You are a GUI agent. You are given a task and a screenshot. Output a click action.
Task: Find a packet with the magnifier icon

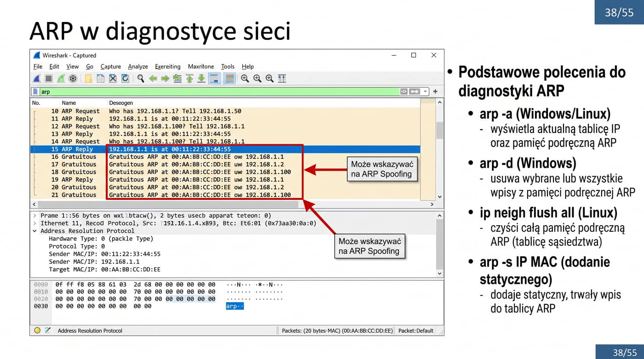point(141,79)
